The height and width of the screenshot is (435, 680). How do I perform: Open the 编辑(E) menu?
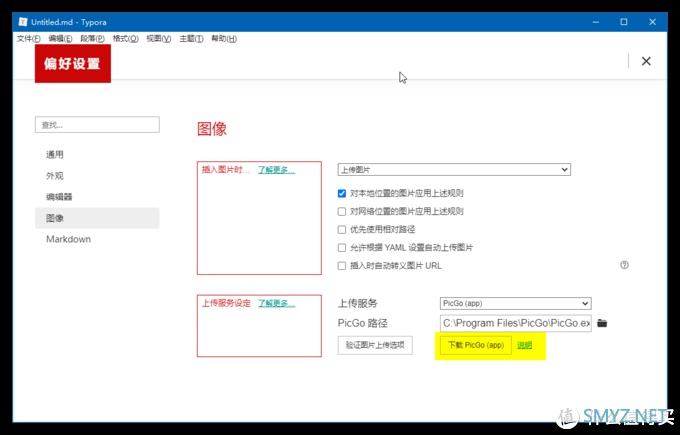pyautogui.click(x=60, y=39)
